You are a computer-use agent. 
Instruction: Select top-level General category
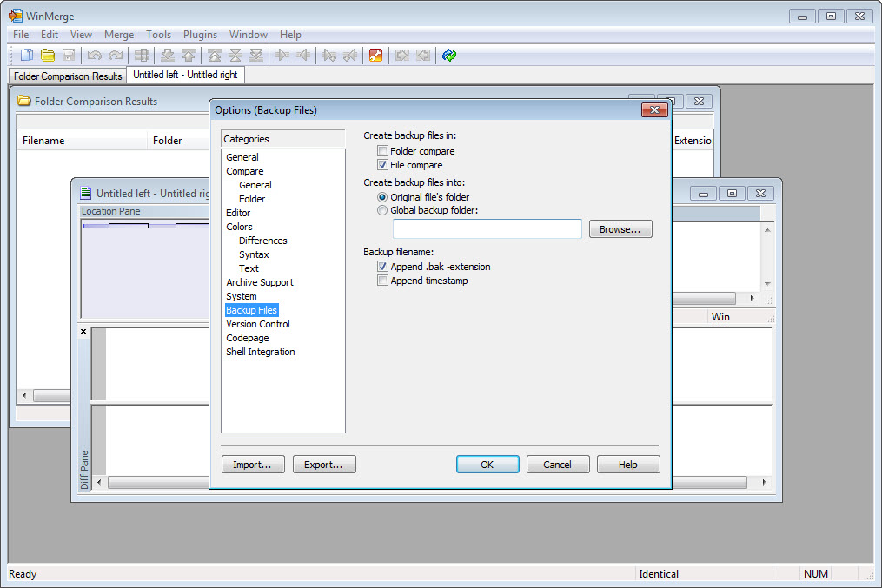[x=242, y=157]
